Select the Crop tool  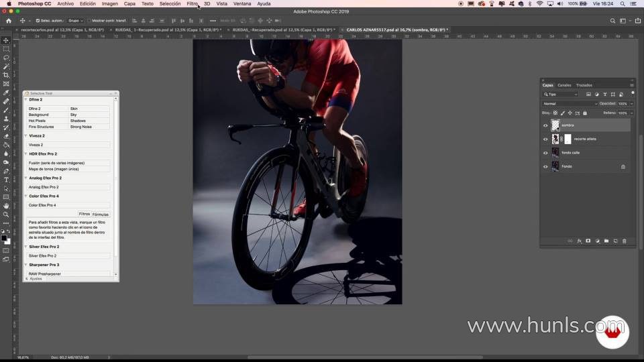tap(6, 75)
